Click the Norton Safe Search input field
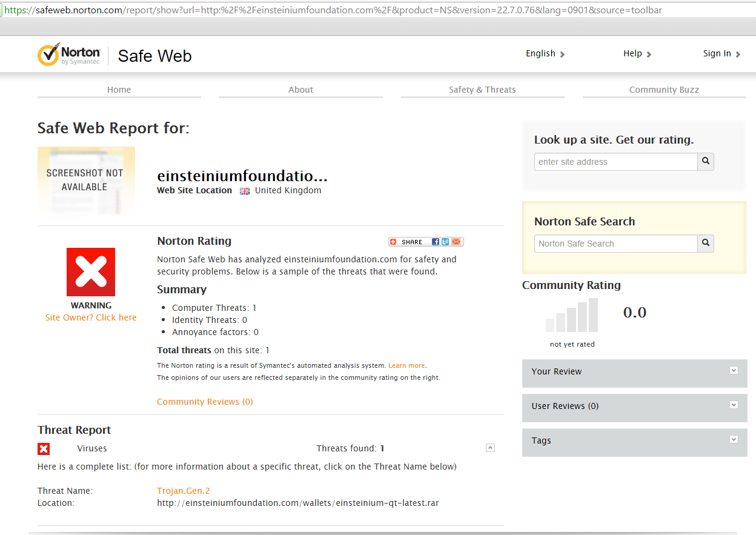756x535 pixels. [616, 244]
